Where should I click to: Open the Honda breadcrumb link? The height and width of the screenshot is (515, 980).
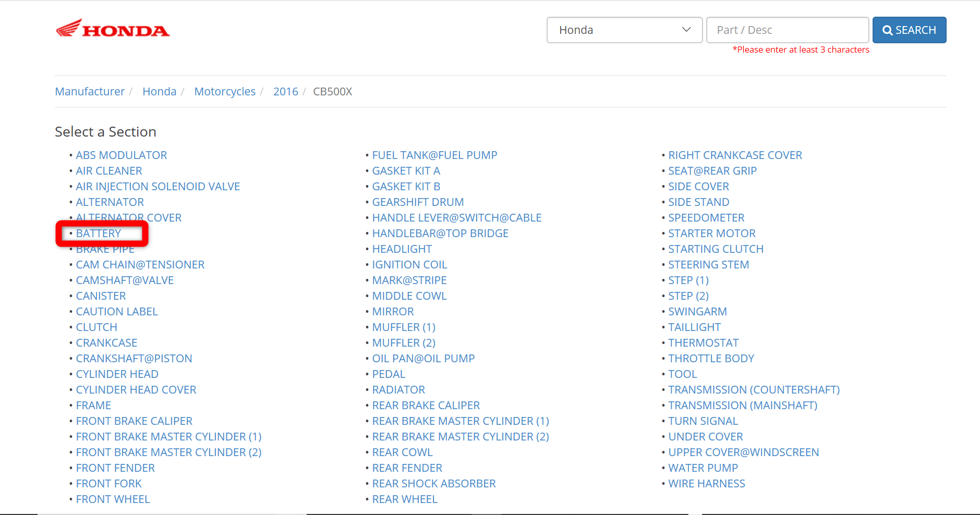point(160,92)
